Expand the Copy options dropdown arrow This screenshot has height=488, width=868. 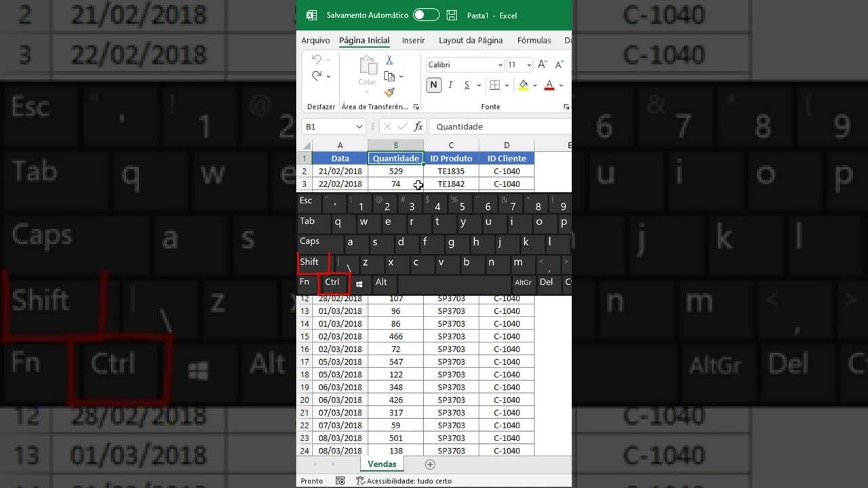click(x=401, y=77)
